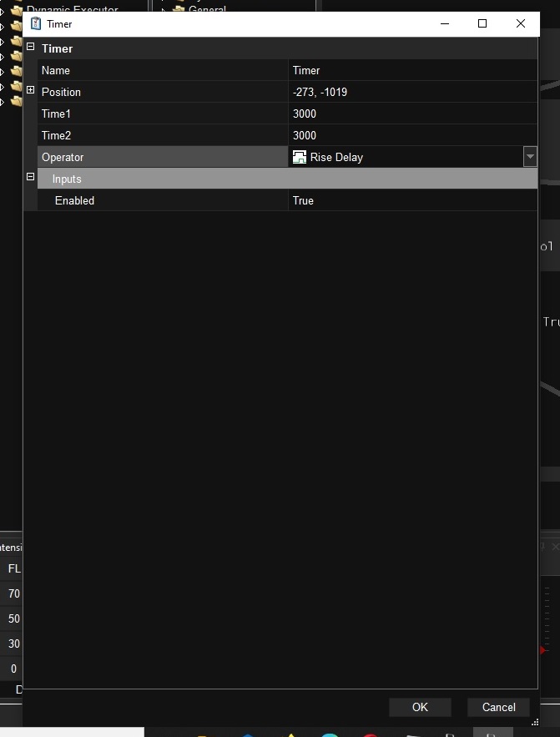The image size is (560, 737).
Task: Expand the General folder tree arrow
Action: click(164, 10)
